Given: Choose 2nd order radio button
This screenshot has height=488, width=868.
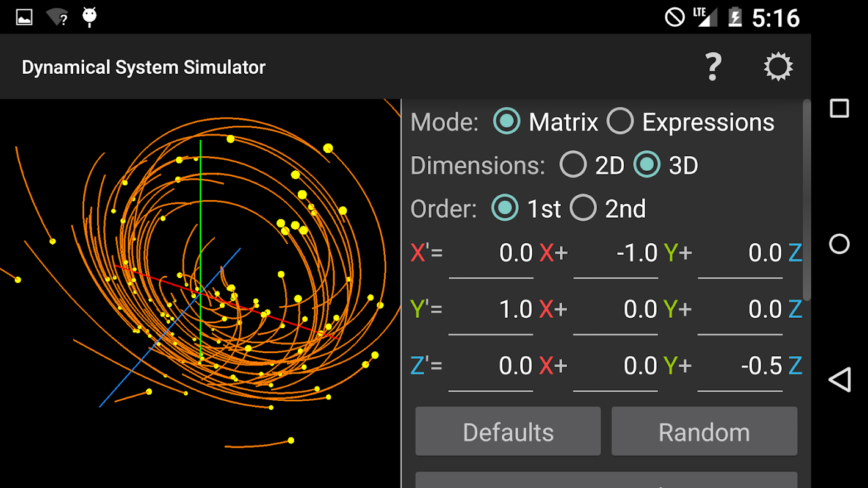Looking at the screenshot, I should point(583,209).
